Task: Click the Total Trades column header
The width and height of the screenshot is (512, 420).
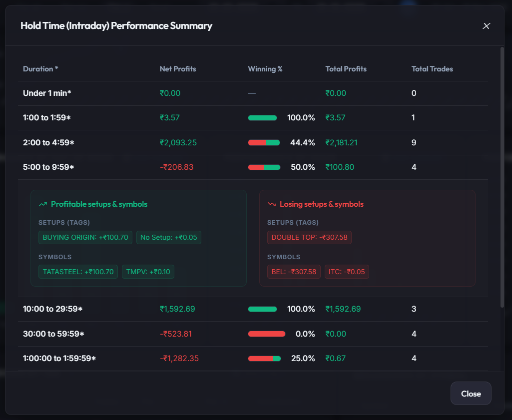Action: 432,69
